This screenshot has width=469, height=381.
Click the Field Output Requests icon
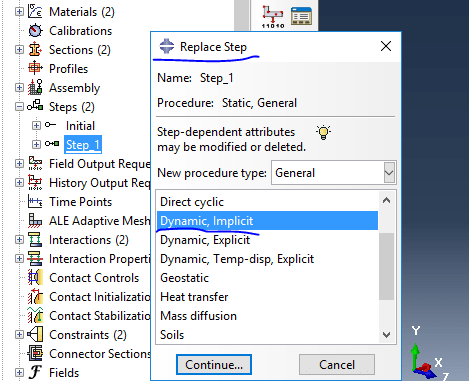pos(35,163)
